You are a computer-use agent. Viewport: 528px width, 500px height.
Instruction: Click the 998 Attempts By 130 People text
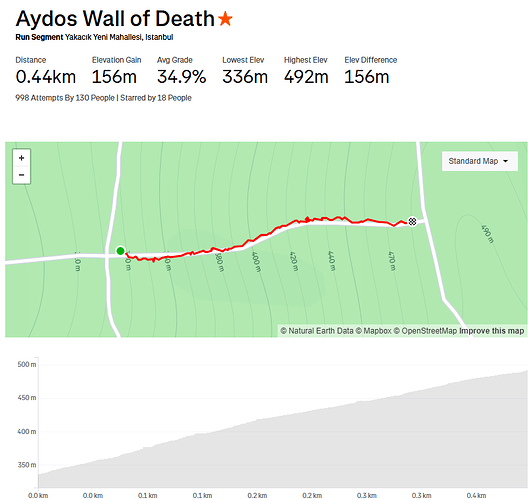(x=65, y=98)
